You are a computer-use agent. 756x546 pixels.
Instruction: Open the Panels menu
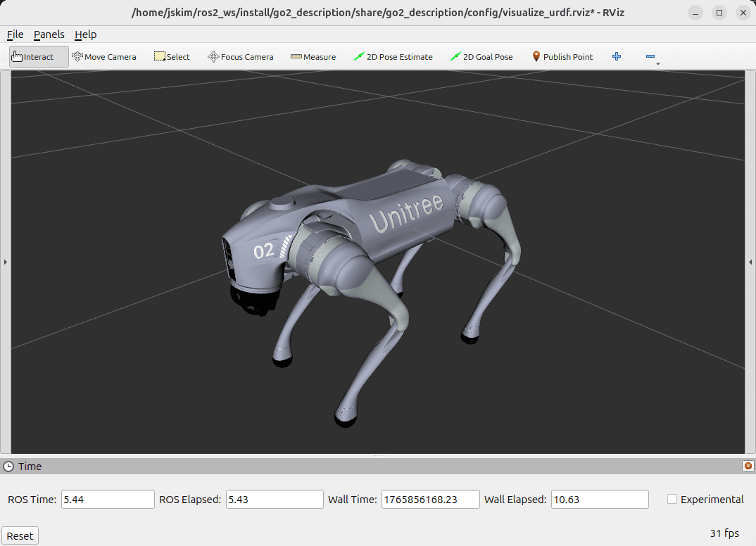(x=49, y=34)
